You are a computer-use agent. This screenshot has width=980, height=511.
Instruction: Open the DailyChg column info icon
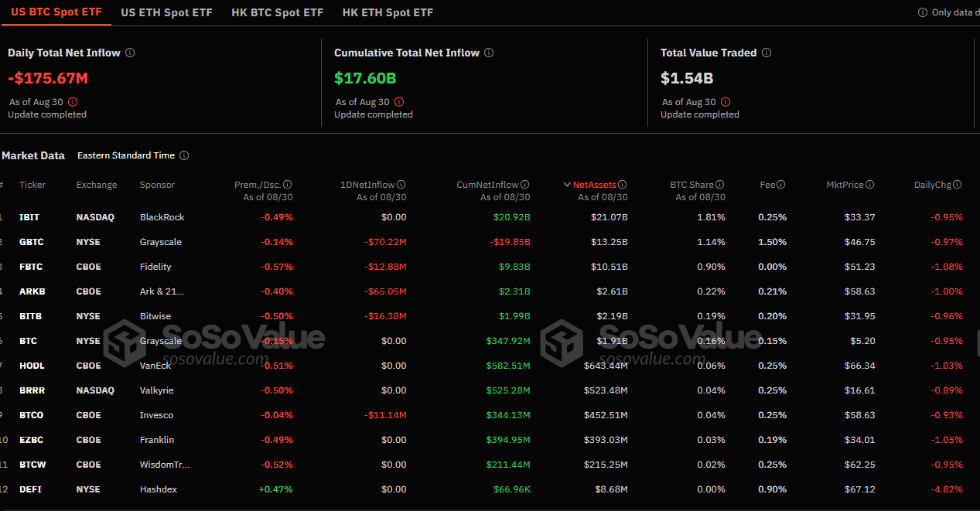coord(958,184)
